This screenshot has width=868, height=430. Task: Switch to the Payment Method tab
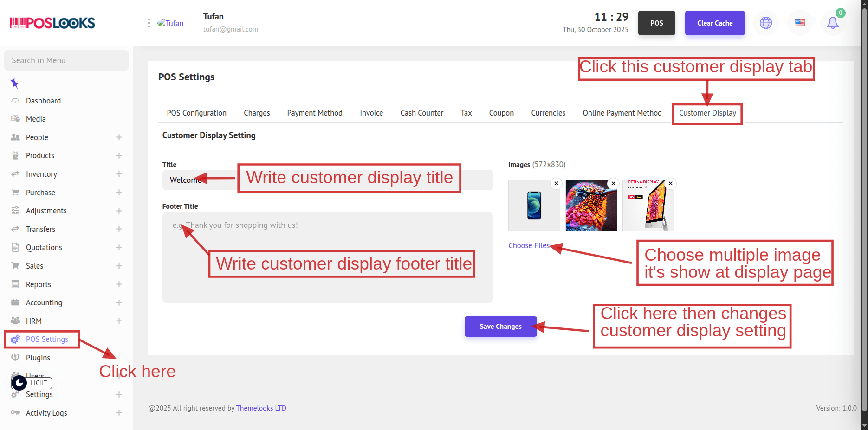click(x=314, y=113)
